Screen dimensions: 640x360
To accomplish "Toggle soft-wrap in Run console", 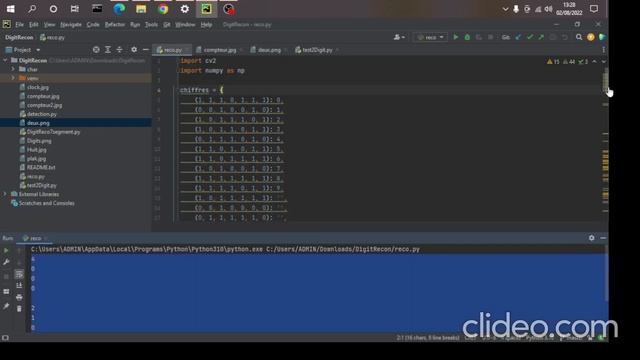I will 19,274.
